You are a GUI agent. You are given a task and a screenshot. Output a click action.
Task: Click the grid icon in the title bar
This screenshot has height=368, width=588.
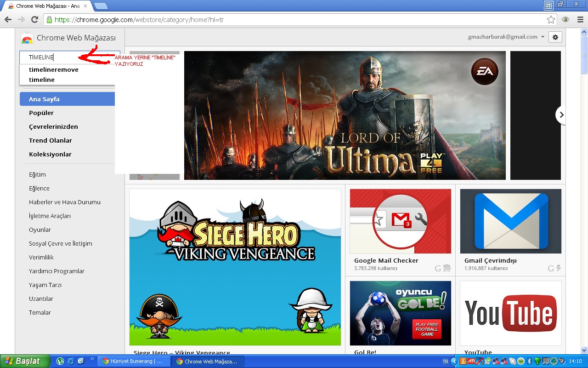click(x=548, y=6)
